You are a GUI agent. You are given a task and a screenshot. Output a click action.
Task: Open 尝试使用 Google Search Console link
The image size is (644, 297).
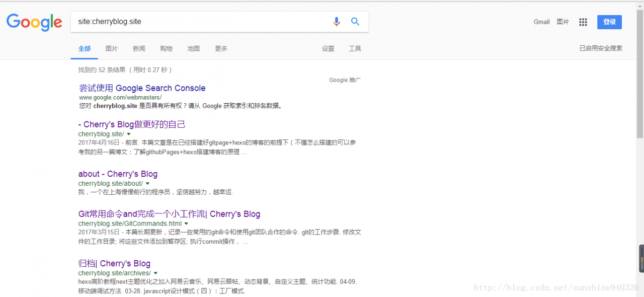142,88
